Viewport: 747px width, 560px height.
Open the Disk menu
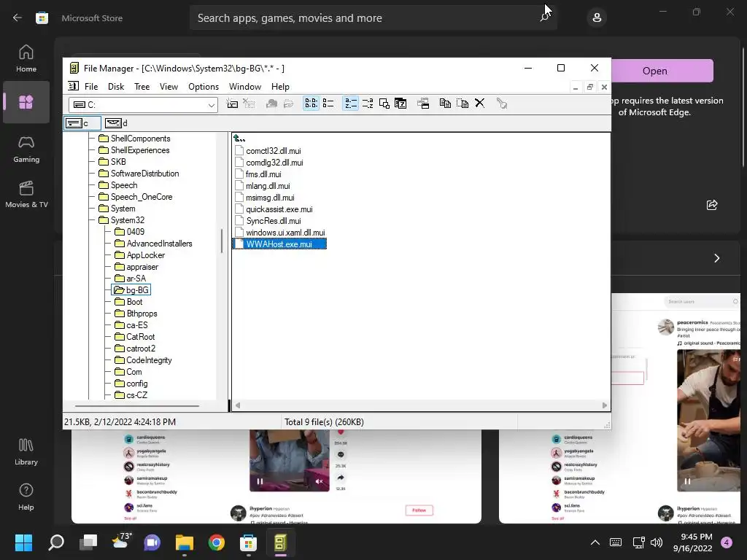tap(116, 87)
